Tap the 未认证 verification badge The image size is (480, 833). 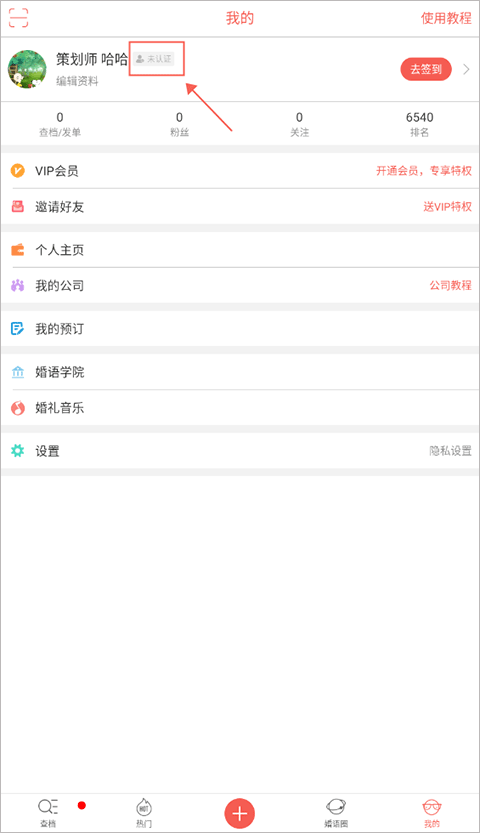(153, 59)
